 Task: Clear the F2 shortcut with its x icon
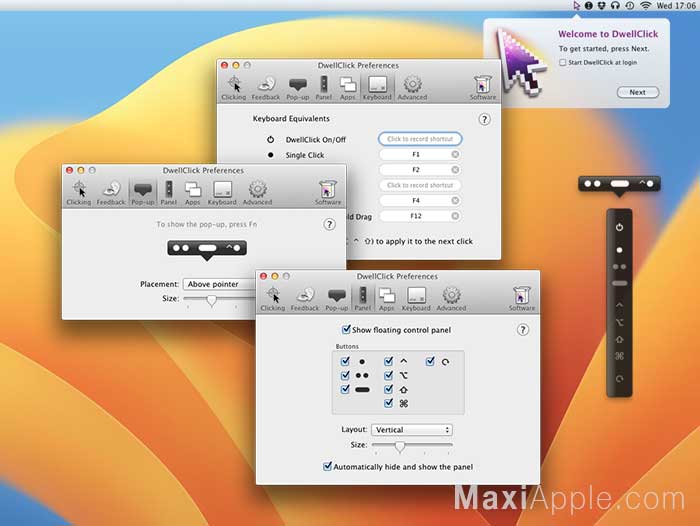pos(455,170)
